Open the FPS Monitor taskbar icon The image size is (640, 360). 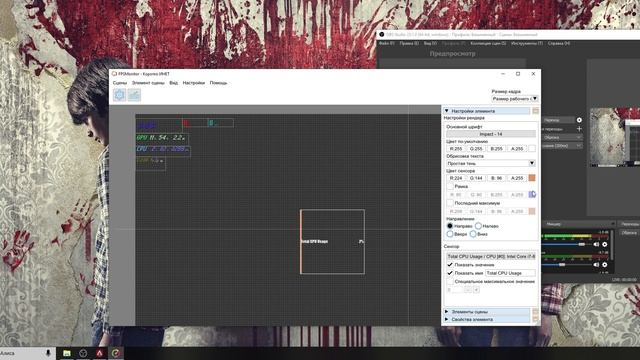point(116,353)
